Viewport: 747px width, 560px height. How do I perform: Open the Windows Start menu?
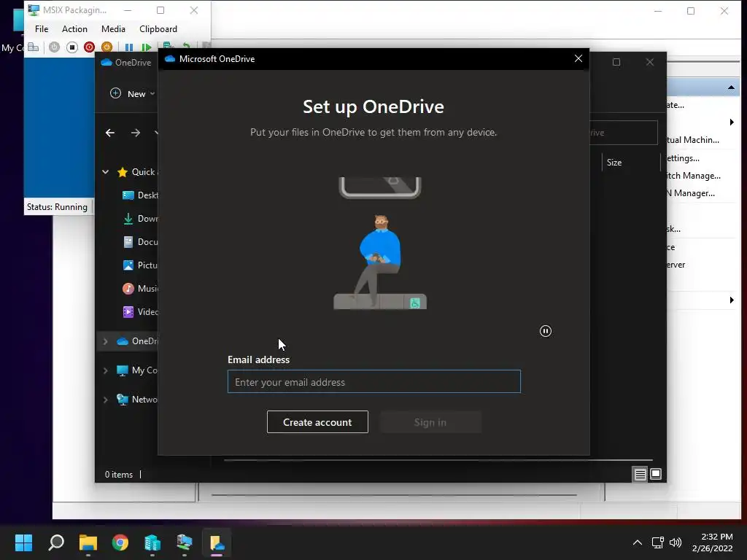point(23,542)
